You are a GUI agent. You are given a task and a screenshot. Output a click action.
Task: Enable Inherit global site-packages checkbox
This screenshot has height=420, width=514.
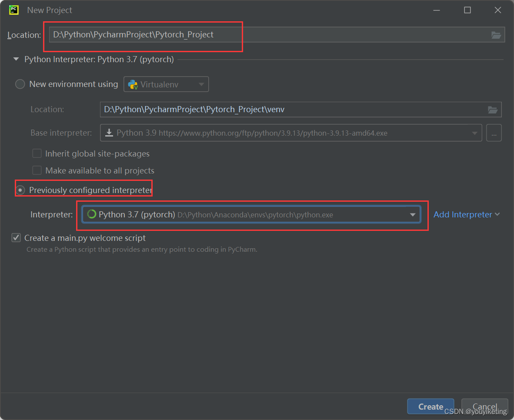pos(37,153)
